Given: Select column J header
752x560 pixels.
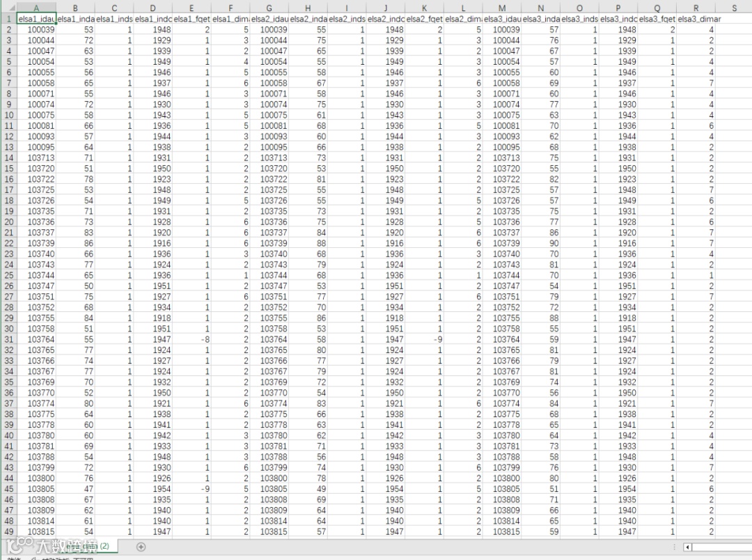Looking at the screenshot, I should pyautogui.click(x=386, y=8).
